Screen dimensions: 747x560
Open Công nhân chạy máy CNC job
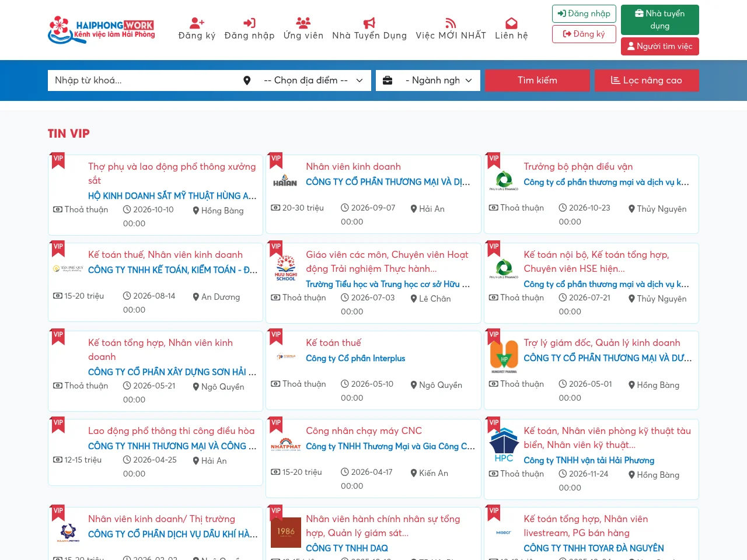[364, 431]
